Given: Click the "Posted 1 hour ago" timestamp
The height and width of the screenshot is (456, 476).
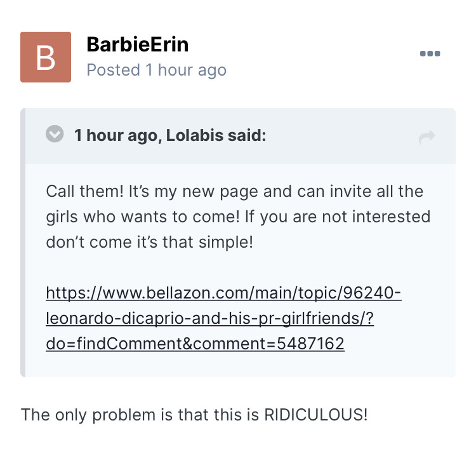Looking at the screenshot, I should 156,69.
